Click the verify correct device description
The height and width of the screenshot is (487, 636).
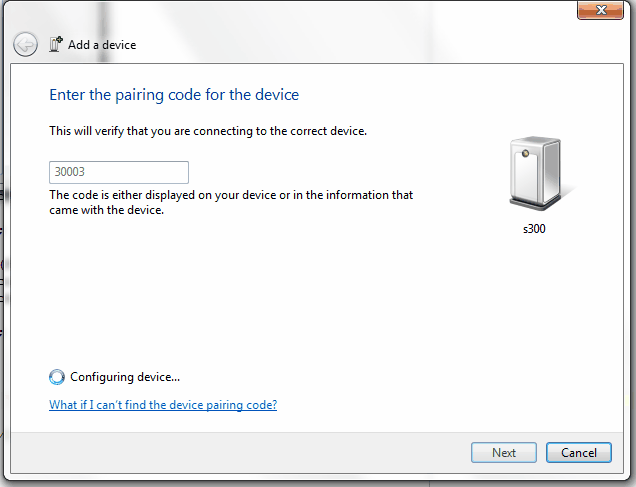coord(208,131)
